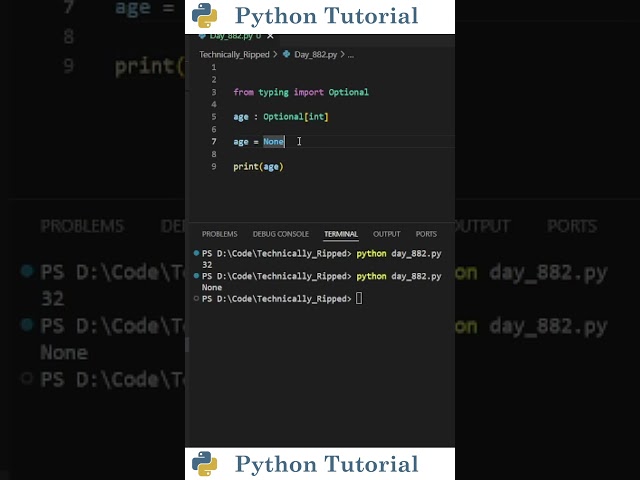Click the first terminal command decoration dot
This screenshot has height=480, width=640.
click(x=196, y=253)
